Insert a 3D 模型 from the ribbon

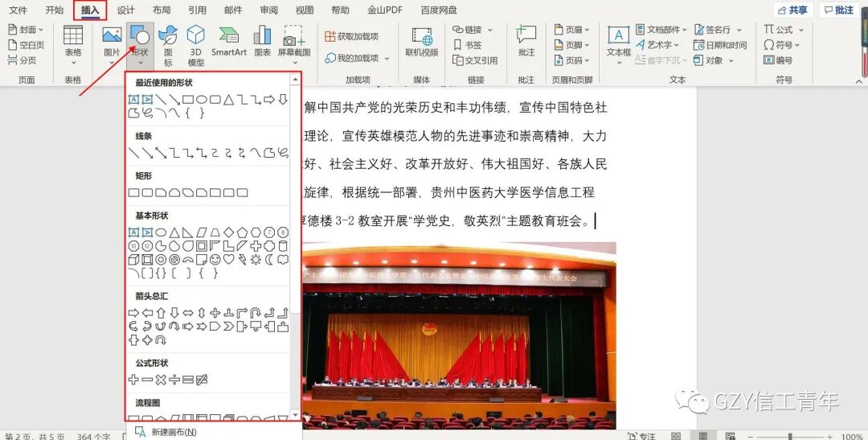pos(195,45)
